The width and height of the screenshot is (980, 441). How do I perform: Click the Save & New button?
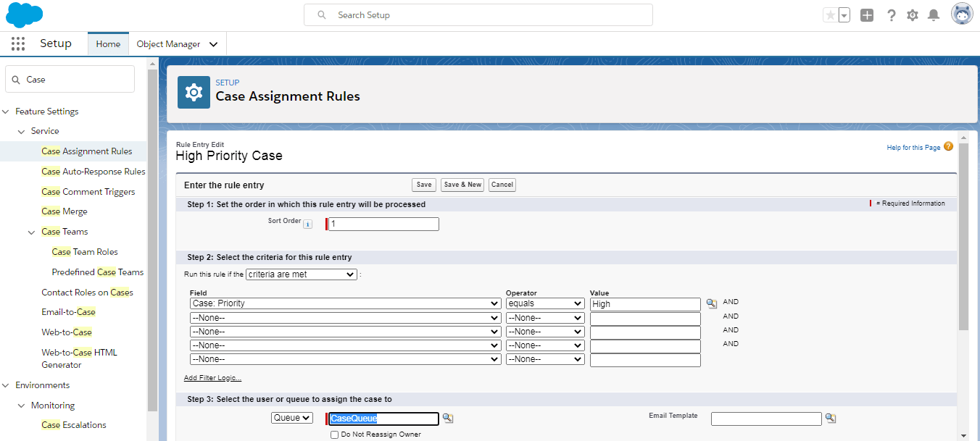(462, 185)
